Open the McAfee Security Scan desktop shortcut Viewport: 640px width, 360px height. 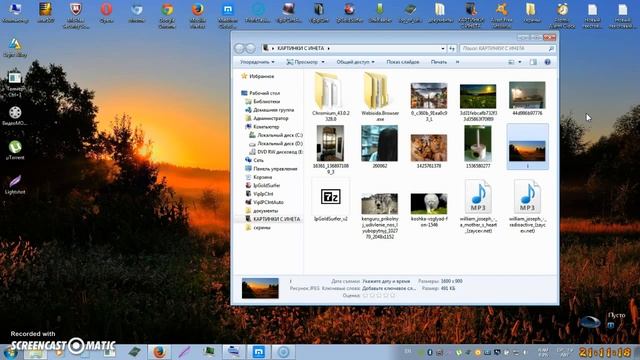pyautogui.click(x=76, y=15)
